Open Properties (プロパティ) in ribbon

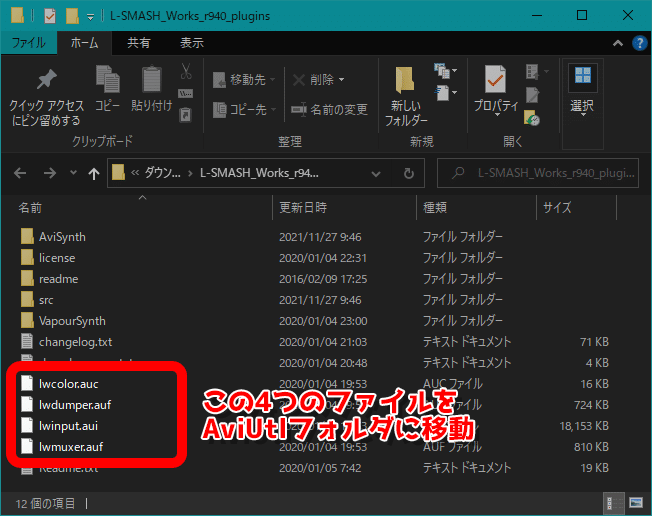point(496,90)
